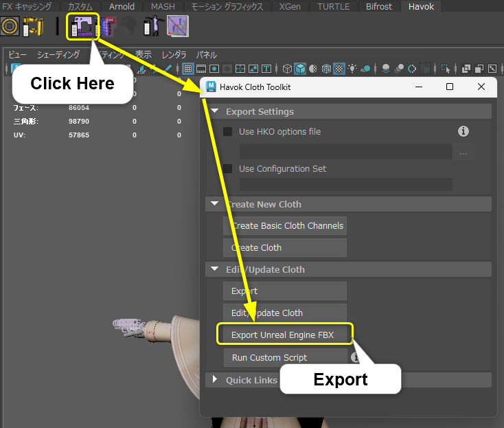The width and height of the screenshot is (504, 428).
Task: Switch to the MASH shelf tab
Action: tap(163, 6)
